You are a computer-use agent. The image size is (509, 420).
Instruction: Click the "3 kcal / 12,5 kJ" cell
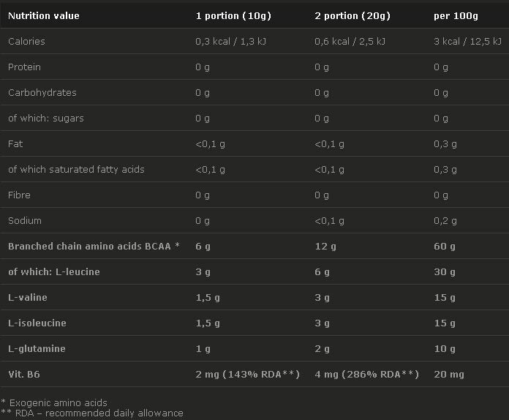tap(469, 41)
